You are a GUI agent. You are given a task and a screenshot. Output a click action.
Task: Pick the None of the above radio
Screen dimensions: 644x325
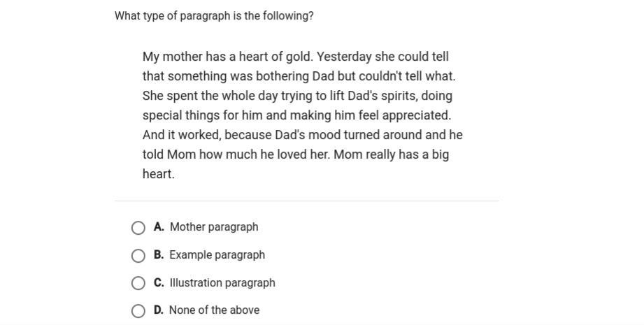point(138,311)
